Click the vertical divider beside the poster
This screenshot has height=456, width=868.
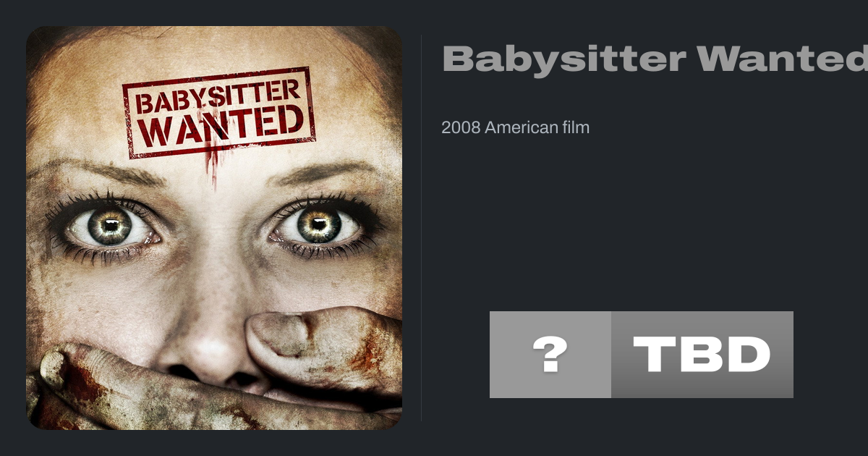422,228
